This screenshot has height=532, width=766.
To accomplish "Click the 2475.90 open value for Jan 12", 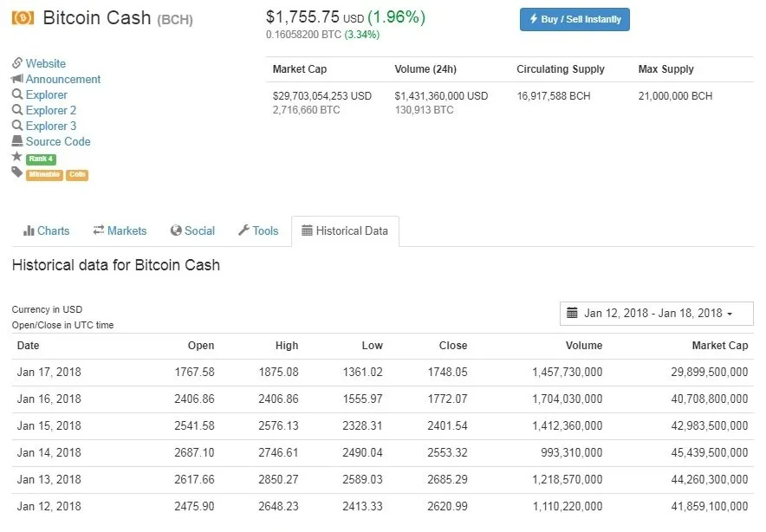I will pyautogui.click(x=194, y=507).
